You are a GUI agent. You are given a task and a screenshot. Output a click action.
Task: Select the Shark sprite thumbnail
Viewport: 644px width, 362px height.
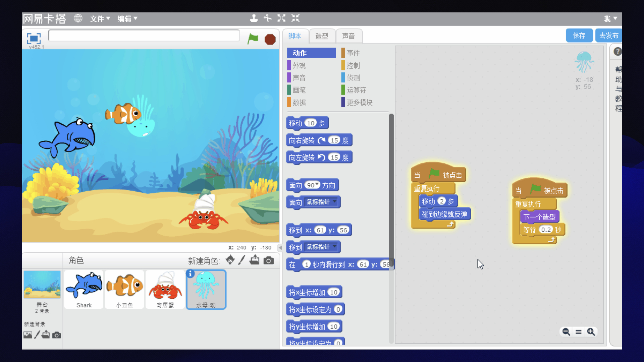tap(84, 290)
